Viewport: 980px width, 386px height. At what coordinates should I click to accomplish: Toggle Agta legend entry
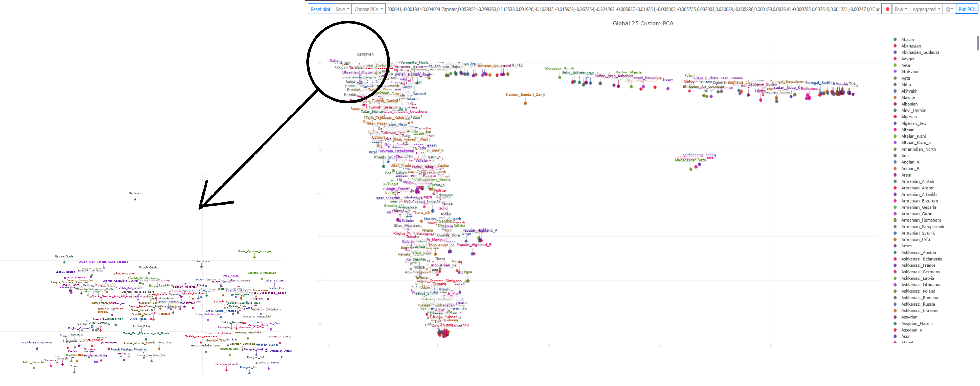pos(905,78)
